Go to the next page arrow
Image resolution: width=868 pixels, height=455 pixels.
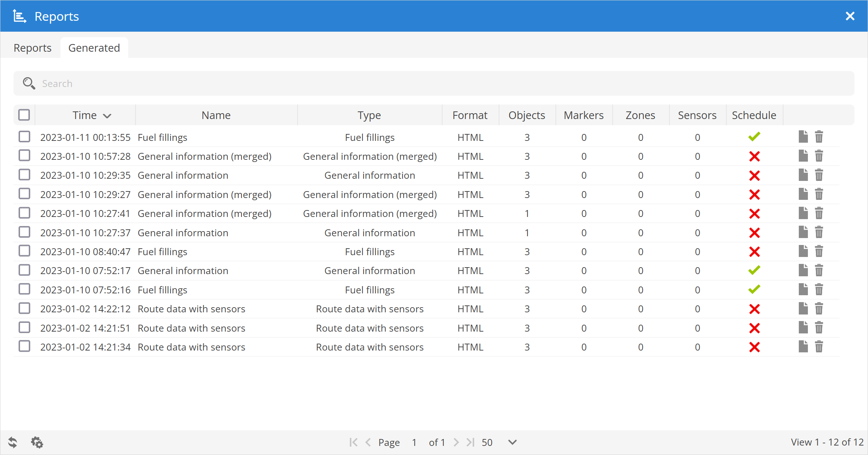[x=456, y=442]
